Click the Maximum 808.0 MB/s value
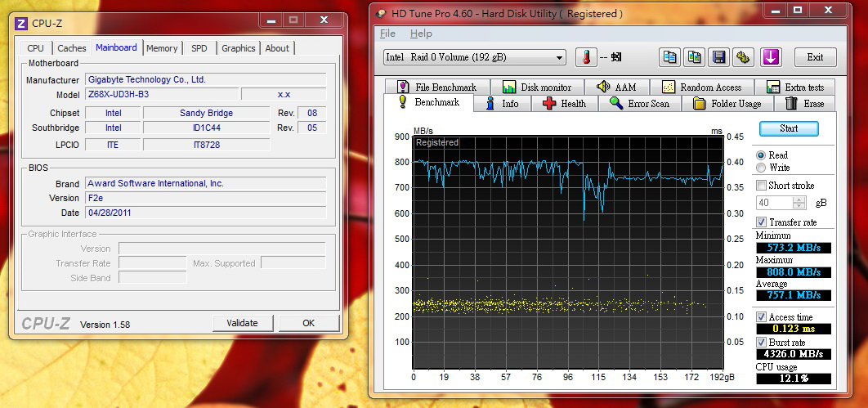Viewport: 868px width, 408px height. [x=794, y=271]
